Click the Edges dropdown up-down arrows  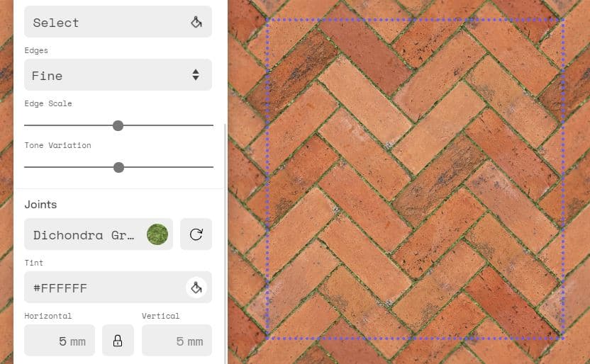pos(195,75)
